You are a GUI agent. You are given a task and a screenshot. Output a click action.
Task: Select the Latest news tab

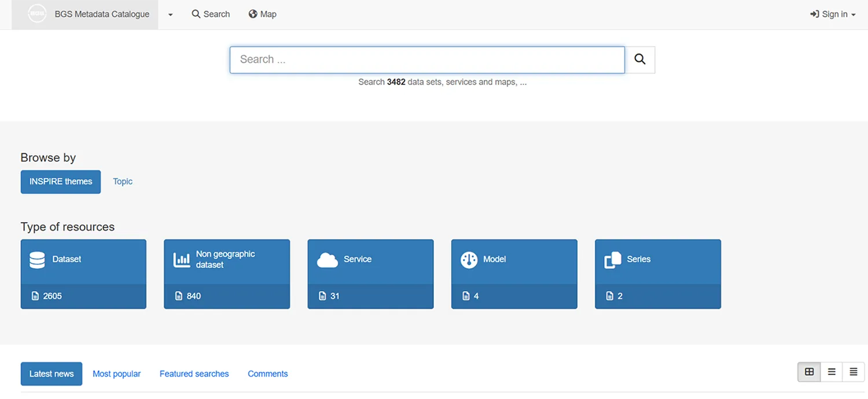tap(52, 374)
